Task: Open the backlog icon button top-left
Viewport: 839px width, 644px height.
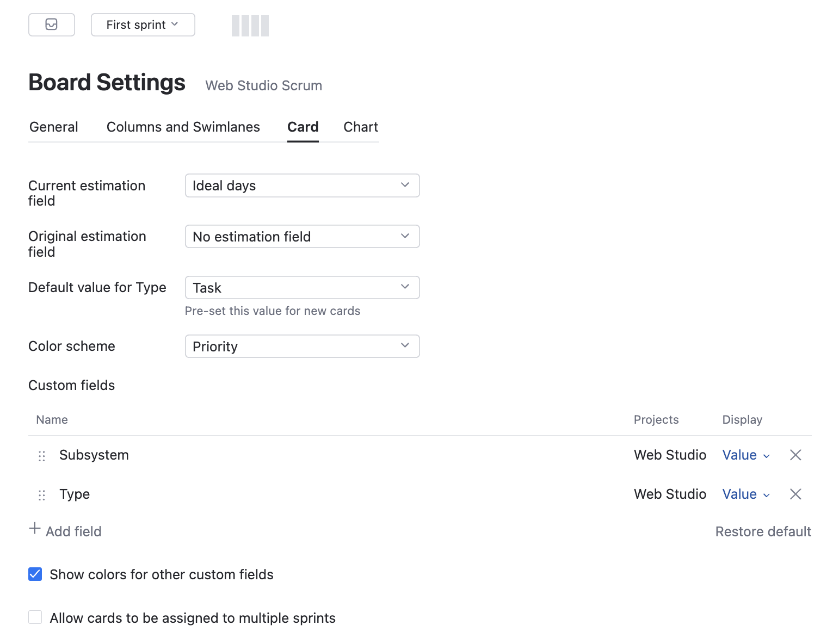Action: tap(51, 24)
